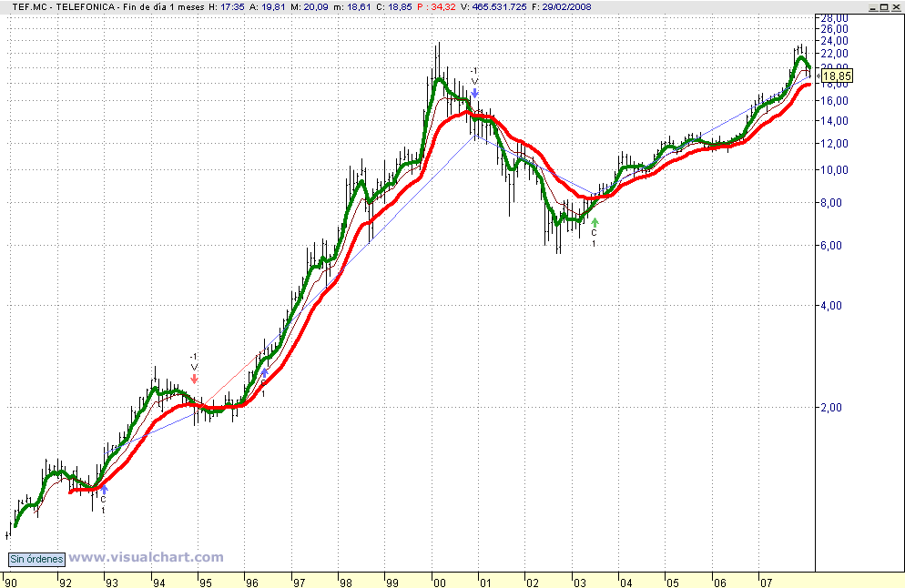905x588 pixels.
Task: Minimize the chart window
Action: 874,7
